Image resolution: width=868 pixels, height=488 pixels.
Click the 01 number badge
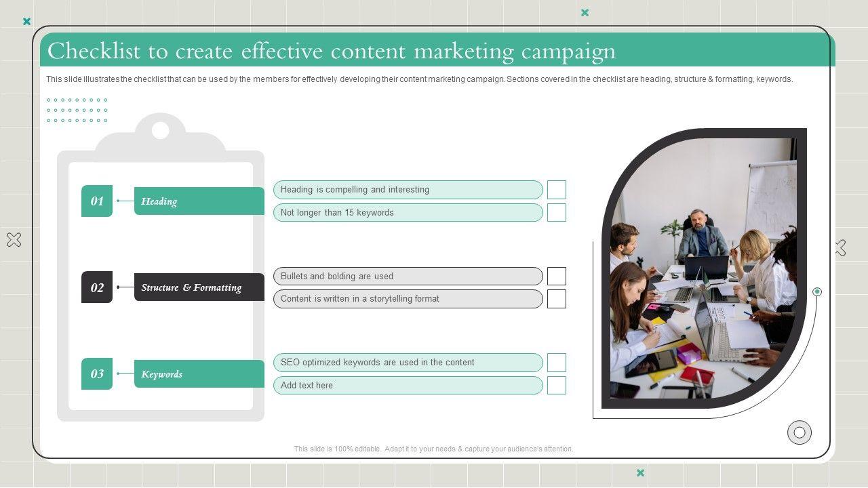click(x=97, y=201)
